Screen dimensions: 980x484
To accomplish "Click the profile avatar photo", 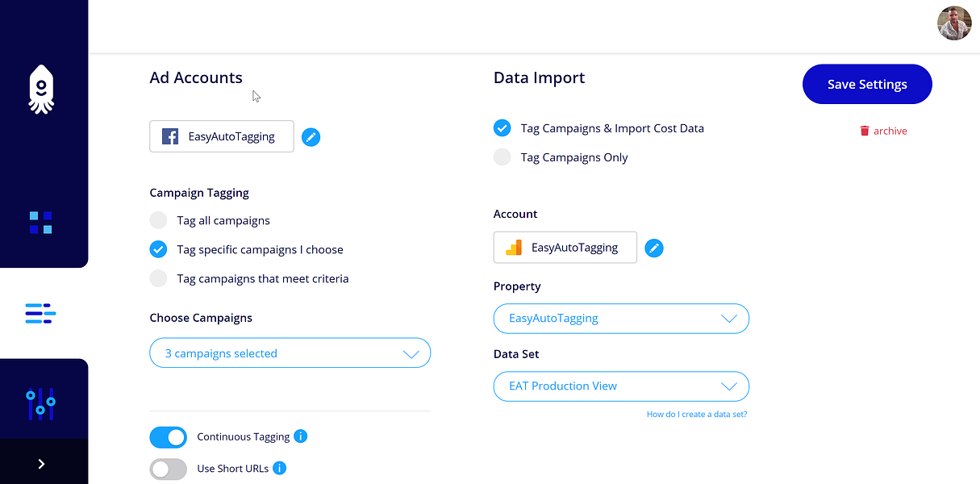I will [954, 23].
